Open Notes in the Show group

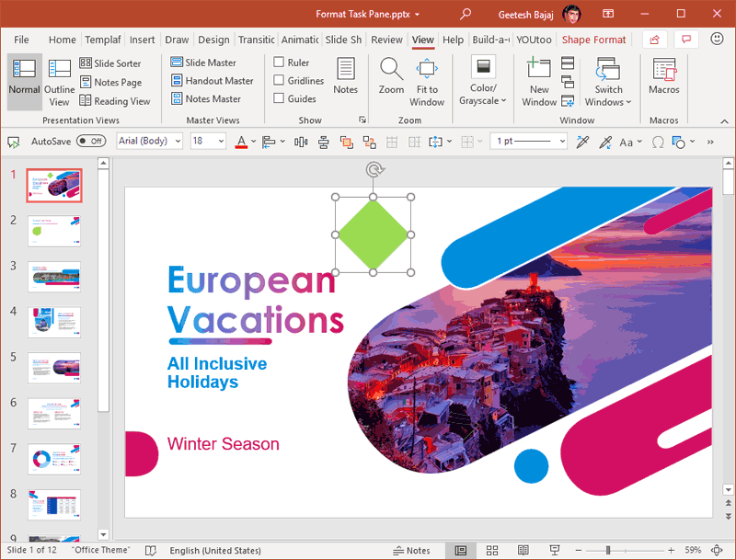point(346,75)
